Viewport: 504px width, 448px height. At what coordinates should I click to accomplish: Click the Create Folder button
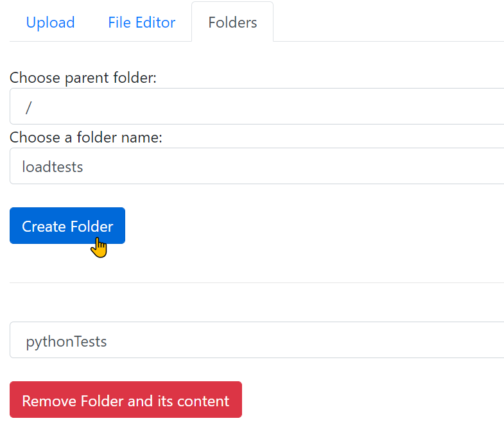pos(67,226)
